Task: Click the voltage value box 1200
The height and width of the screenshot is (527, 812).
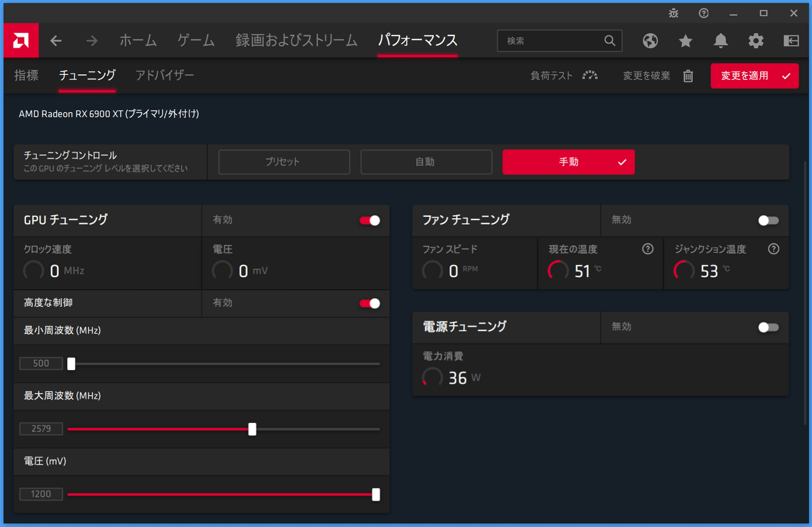Action: pyautogui.click(x=41, y=494)
